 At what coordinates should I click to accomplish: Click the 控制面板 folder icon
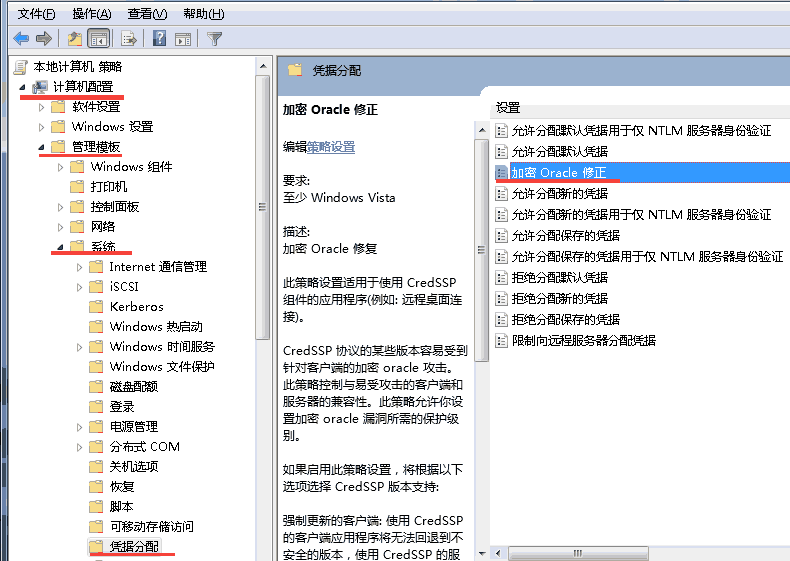(x=77, y=207)
